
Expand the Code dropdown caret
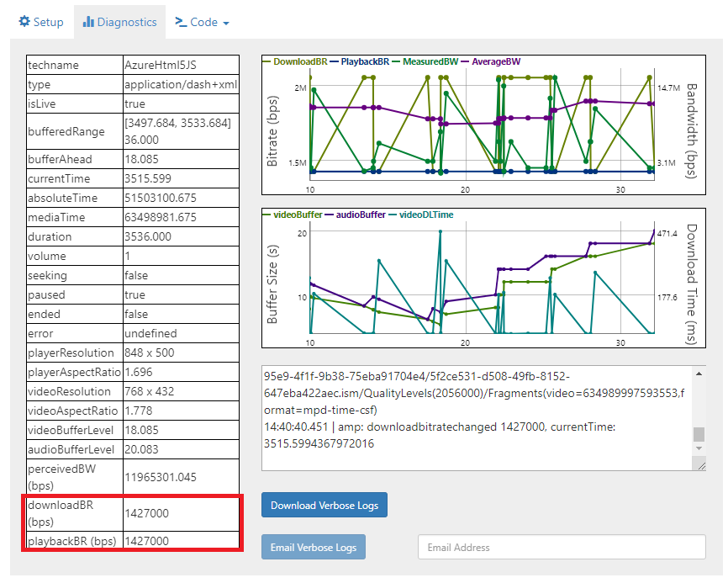pyautogui.click(x=226, y=24)
